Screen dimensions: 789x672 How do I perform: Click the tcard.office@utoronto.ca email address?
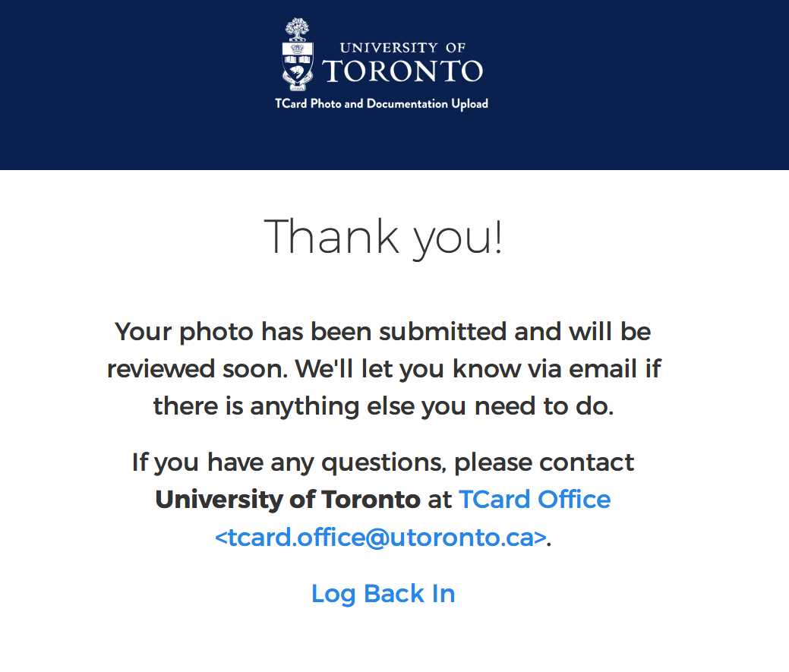coord(380,537)
